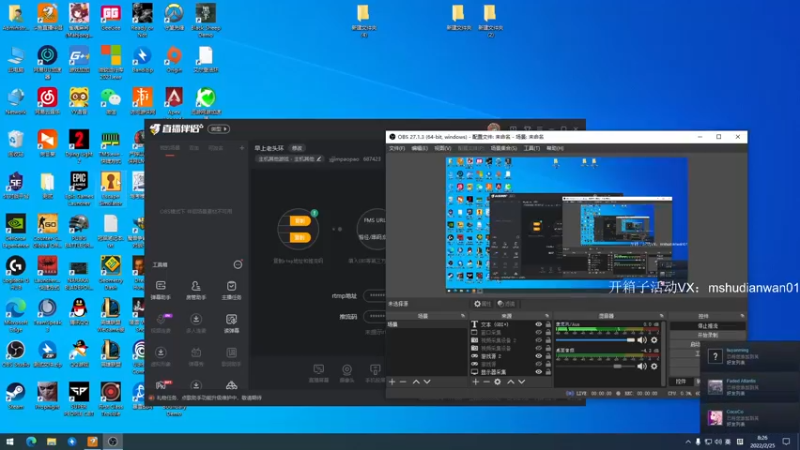Toggle the lock of 文本 (GDI+) source
This screenshot has height=450, width=800.
click(548, 324)
